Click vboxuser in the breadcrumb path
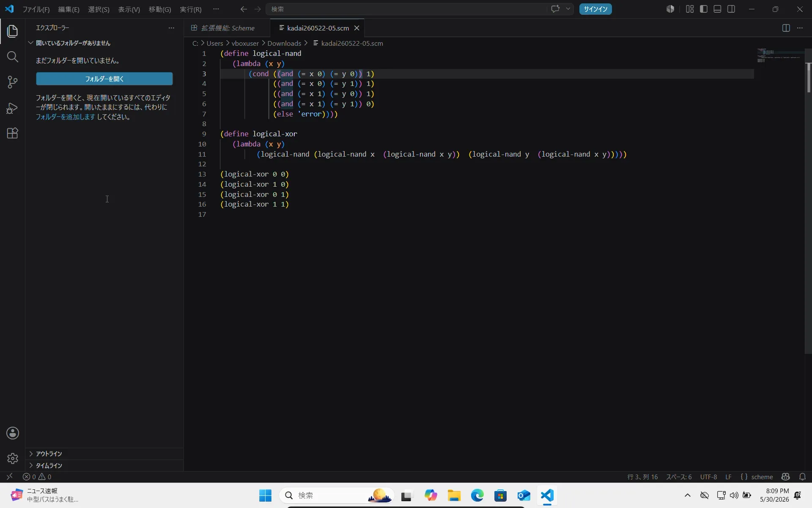Viewport: 812px width, 508px height. [x=245, y=43]
